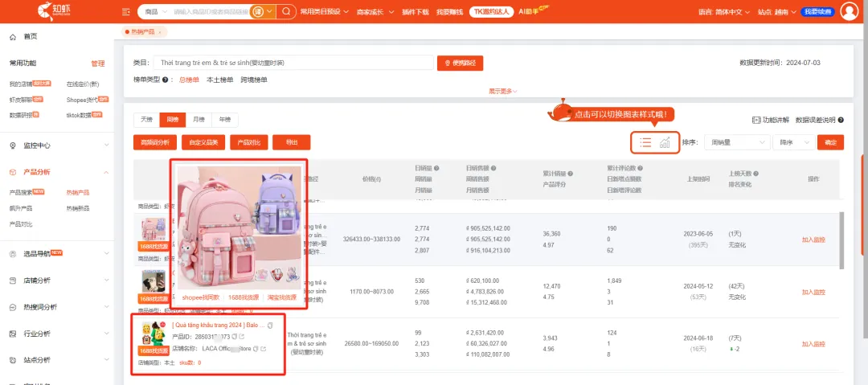Switch to list view icon
Image resolution: width=868 pixels, height=385 pixels.
point(645,142)
